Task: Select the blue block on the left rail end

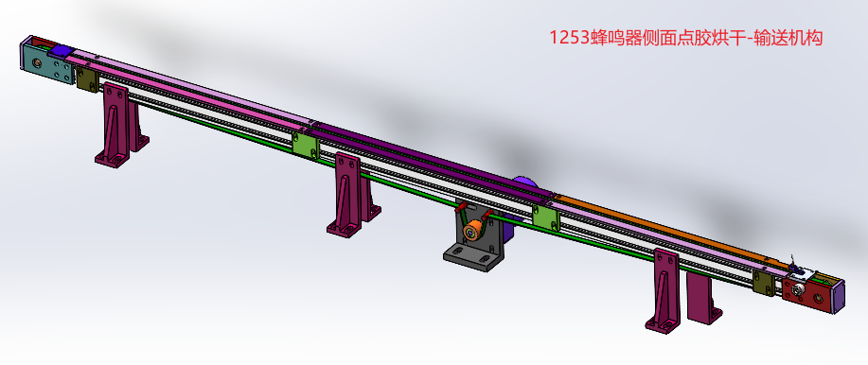Action: [x=62, y=52]
